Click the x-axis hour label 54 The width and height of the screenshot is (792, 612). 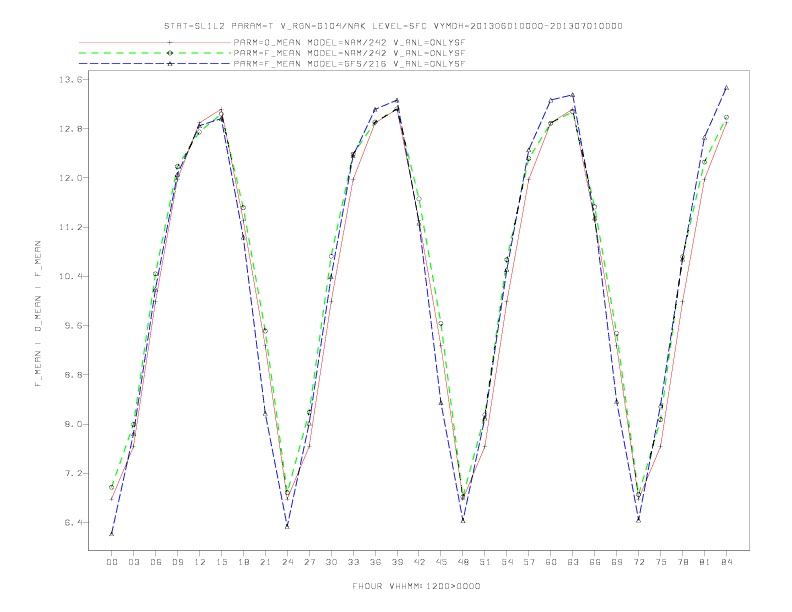[x=507, y=562]
